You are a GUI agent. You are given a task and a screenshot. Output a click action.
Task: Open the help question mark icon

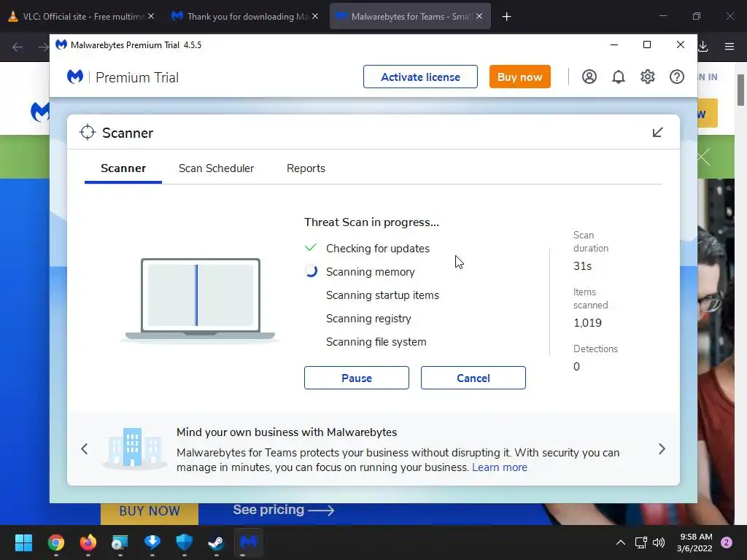tap(676, 77)
